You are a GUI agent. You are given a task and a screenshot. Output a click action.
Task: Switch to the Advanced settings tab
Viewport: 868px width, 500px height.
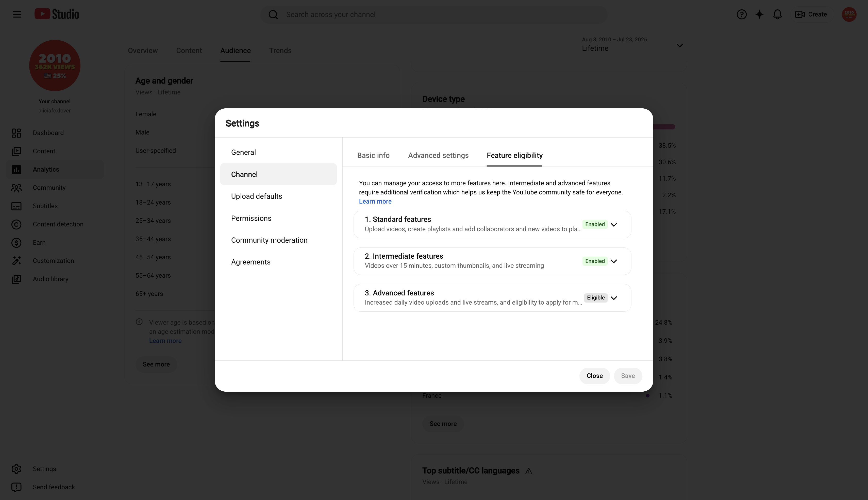[438, 155]
